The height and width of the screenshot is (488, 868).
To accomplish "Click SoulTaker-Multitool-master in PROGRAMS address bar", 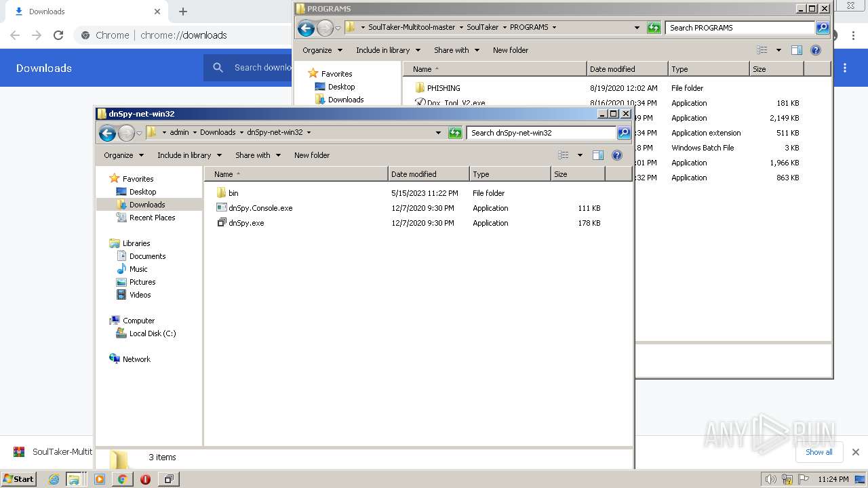I will point(412,27).
